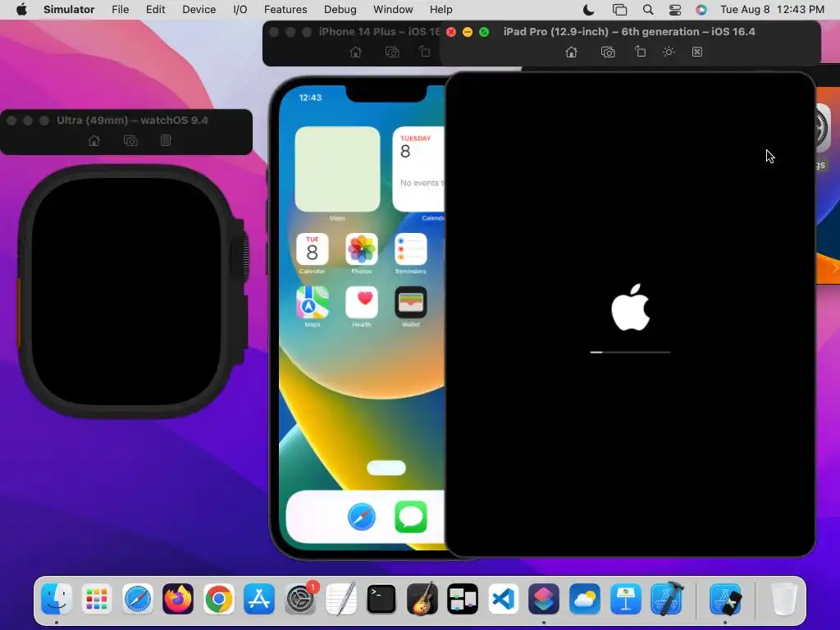Screen dimensions: 840x630
Task: Open Google Chrome from the Dock
Action: pyautogui.click(x=218, y=598)
